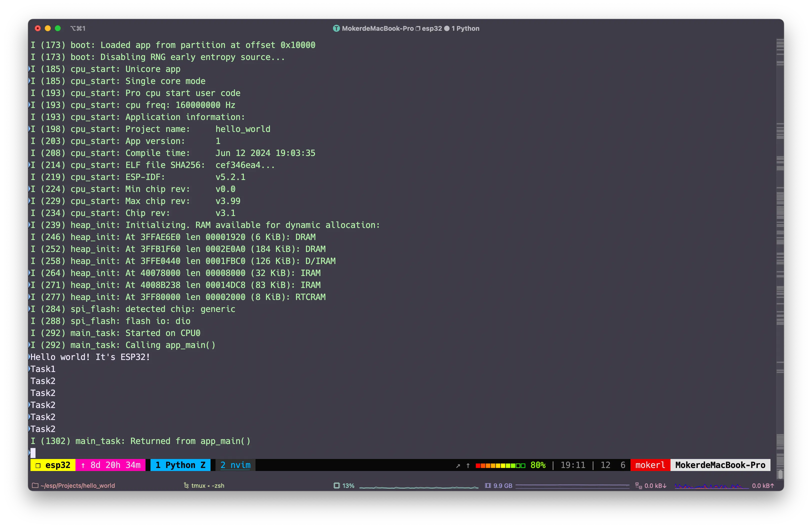Screen dimensions: 812x528
Task: Minimize the terminal with the yellow button
Action: coord(48,28)
